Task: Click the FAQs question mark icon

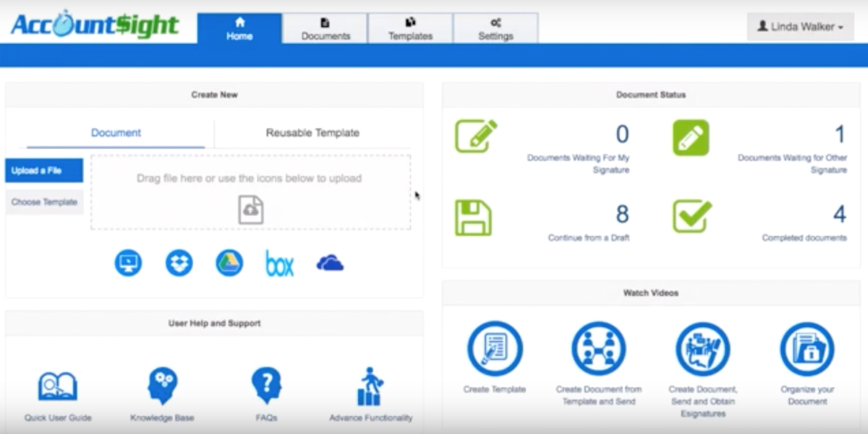Action: 265,388
